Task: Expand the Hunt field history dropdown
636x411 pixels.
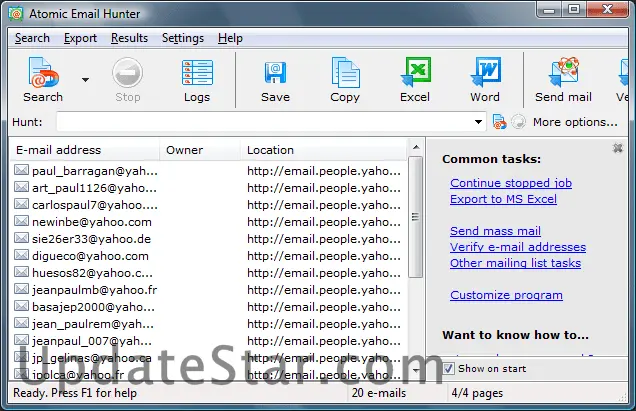Action: [479, 122]
